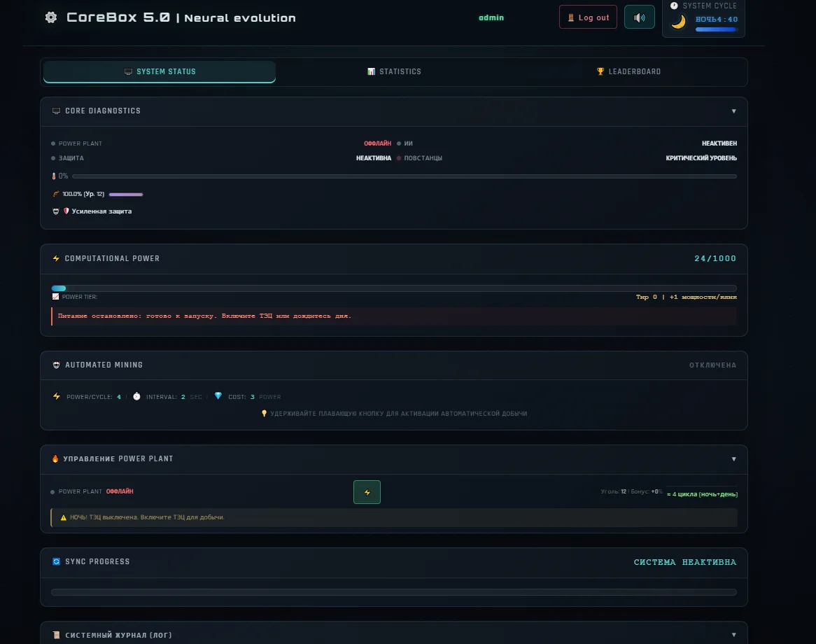Click the НЕАКТИВНА защита status

(x=374, y=157)
